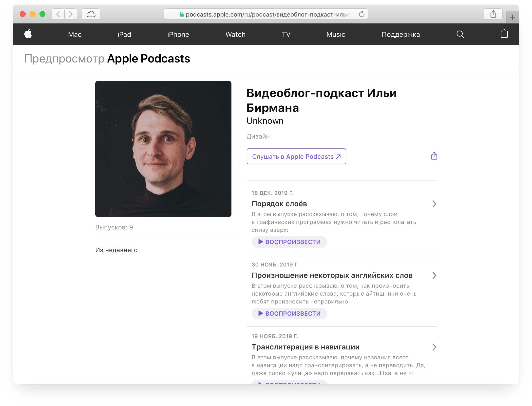Open the iPad menu item
Viewport: 532px width, 406px height.
pyautogui.click(x=124, y=34)
